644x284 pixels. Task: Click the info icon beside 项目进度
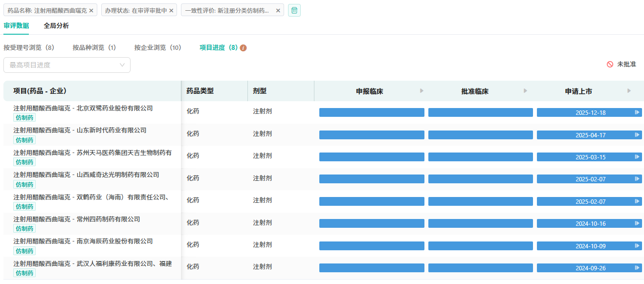(244, 48)
